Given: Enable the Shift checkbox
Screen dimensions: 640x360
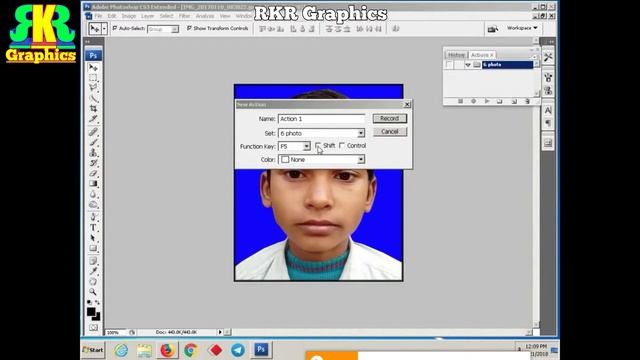Looking at the screenshot, I should point(318,146).
